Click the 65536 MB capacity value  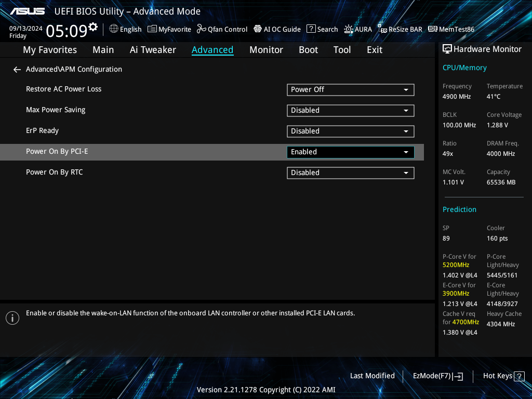[x=501, y=182]
